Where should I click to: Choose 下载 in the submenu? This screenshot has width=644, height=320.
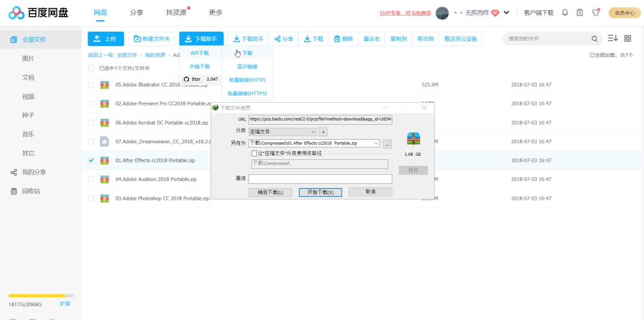247,53
